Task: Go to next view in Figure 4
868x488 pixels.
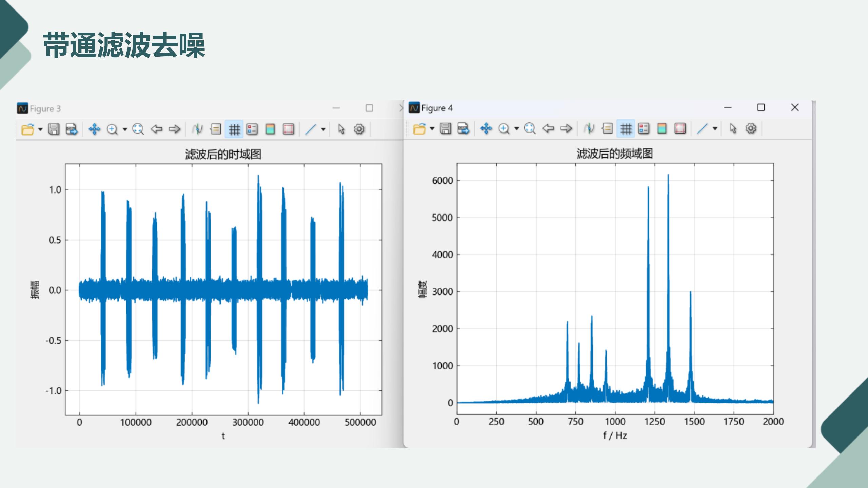Action: [x=566, y=128]
